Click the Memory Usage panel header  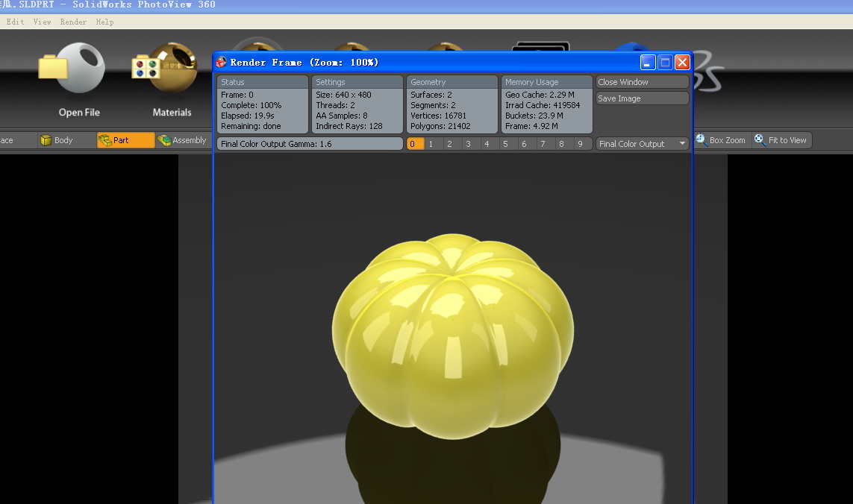[x=547, y=82]
